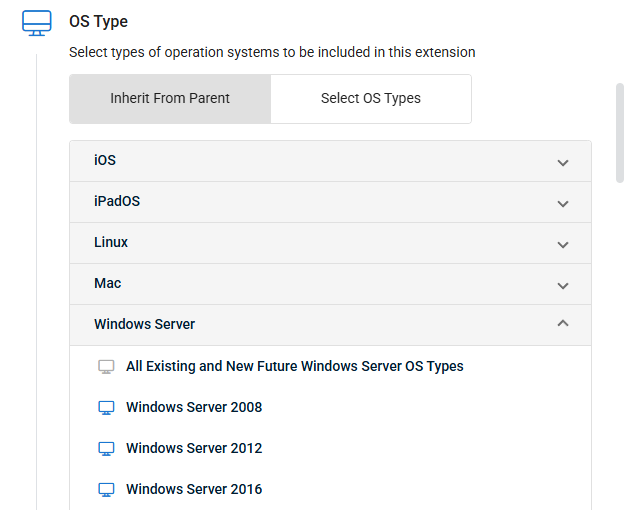625x510 pixels.
Task: Expand the Mac section chevron
Action: 563,286
